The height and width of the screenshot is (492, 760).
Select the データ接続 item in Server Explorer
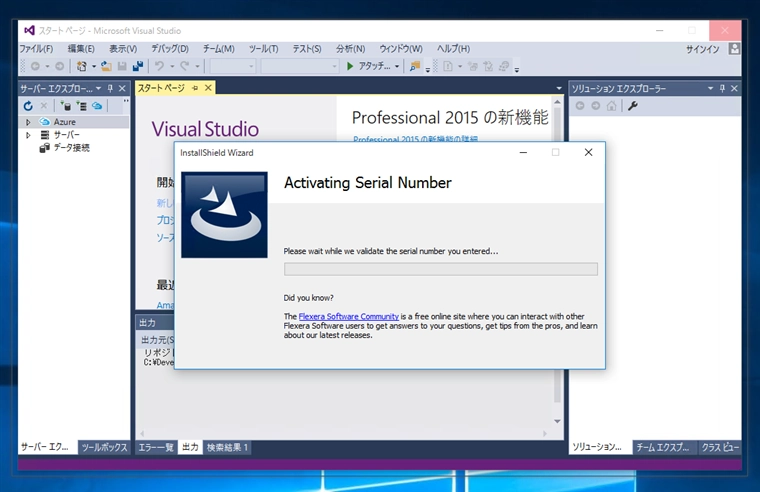click(71, 148)
